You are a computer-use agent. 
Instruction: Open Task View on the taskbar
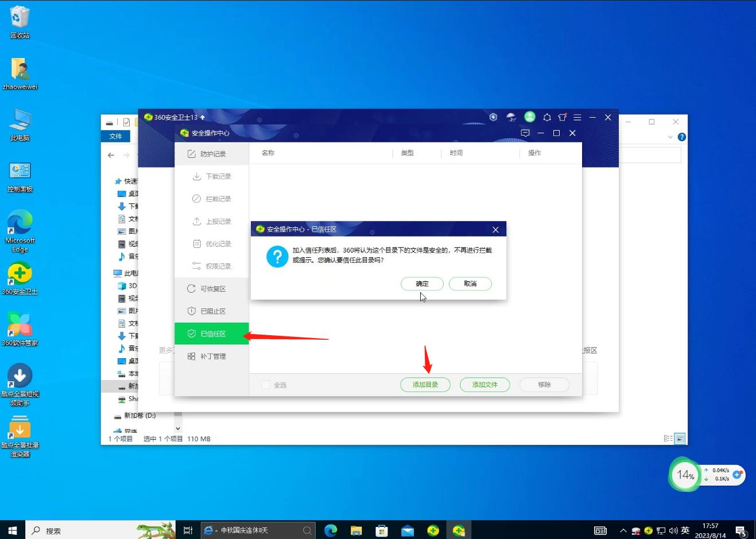coord(188,530)
